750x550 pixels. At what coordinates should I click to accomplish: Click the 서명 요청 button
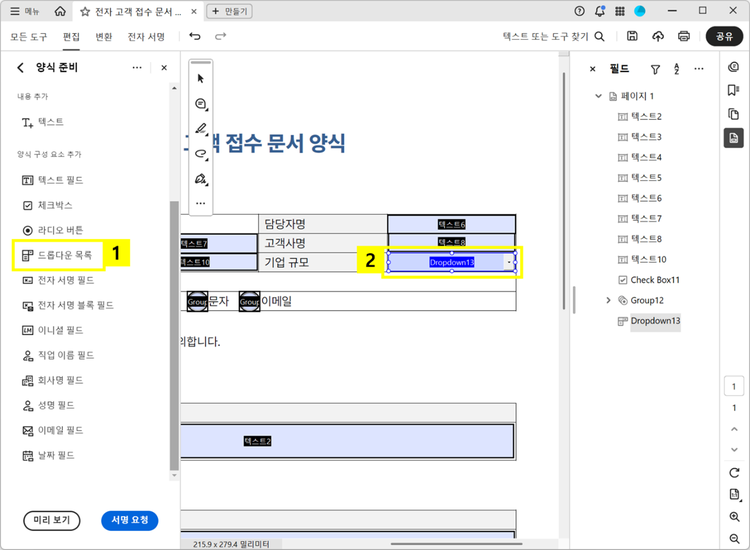click(x=130, y=520)
